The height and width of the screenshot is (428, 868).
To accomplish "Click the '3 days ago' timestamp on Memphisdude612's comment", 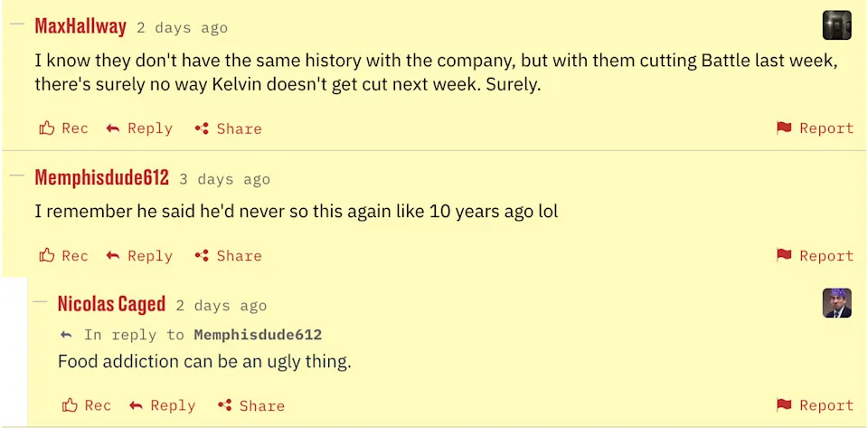I will click(x=224, y=179).
